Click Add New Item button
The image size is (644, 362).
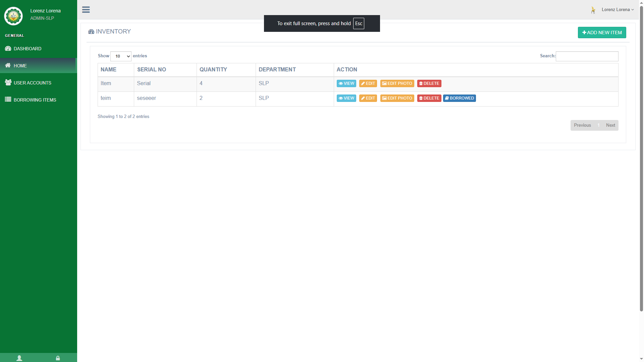tap(602, 33)
